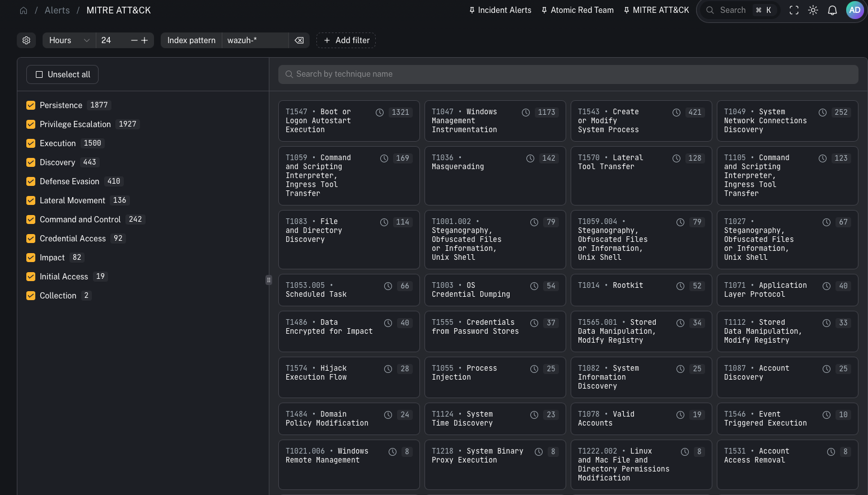Open the T1124 System Time Discovery card
This screenshot has height=495, width=868.
click(x=495, y=419)
